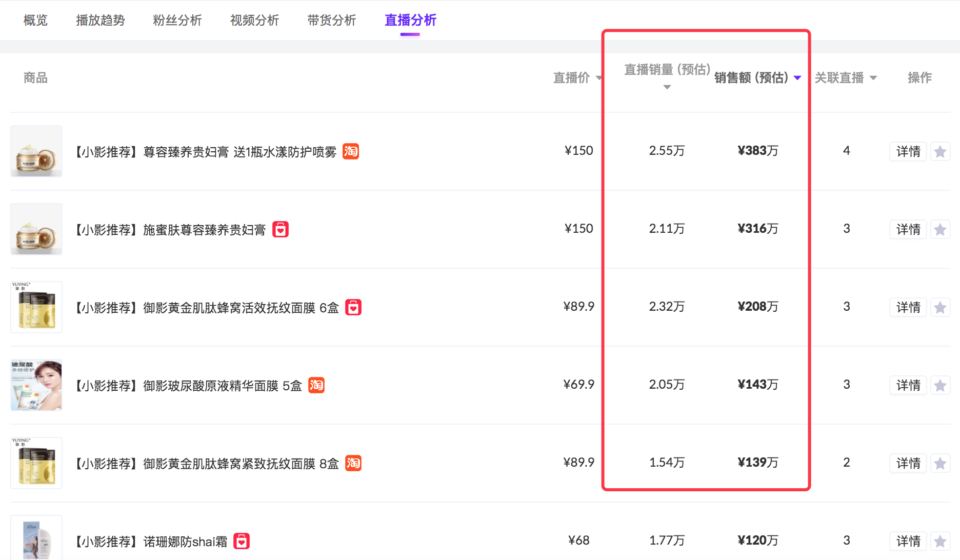960x560 pixels.
Task: Switch to the 粉丝分析 tab
Action: click(177, 20)
